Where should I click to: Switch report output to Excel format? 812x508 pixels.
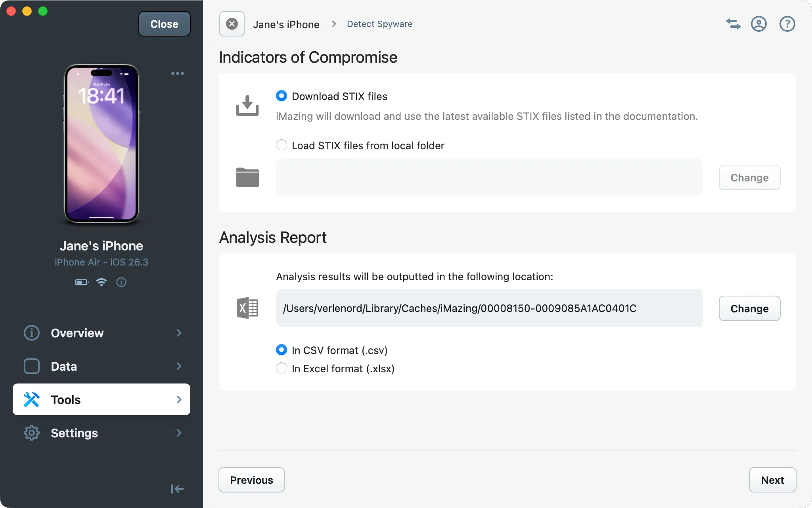(281, 368)
